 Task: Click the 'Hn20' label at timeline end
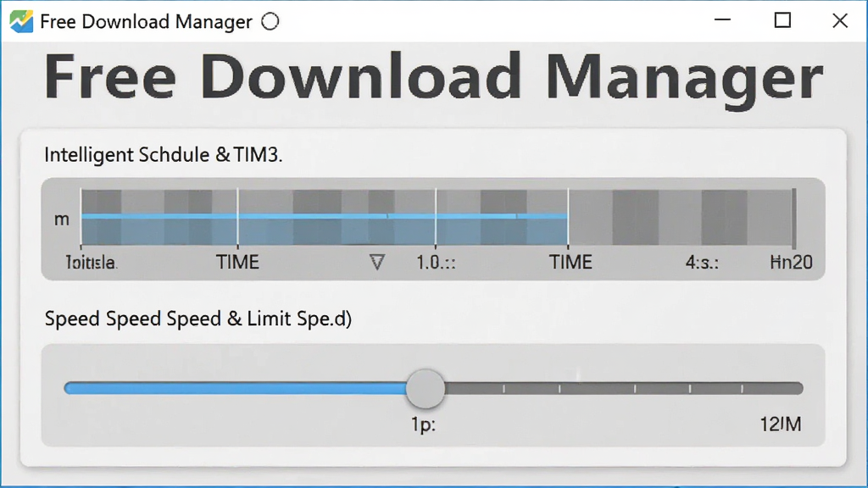792,263
